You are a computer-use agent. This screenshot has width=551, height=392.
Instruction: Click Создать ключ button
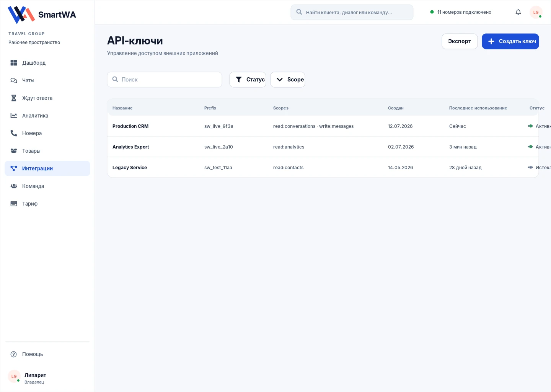pyautogui.click(x=510, y=41)
